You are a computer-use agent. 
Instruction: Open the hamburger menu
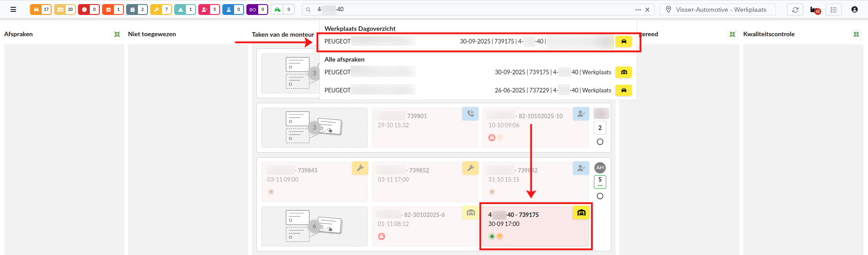13,10
